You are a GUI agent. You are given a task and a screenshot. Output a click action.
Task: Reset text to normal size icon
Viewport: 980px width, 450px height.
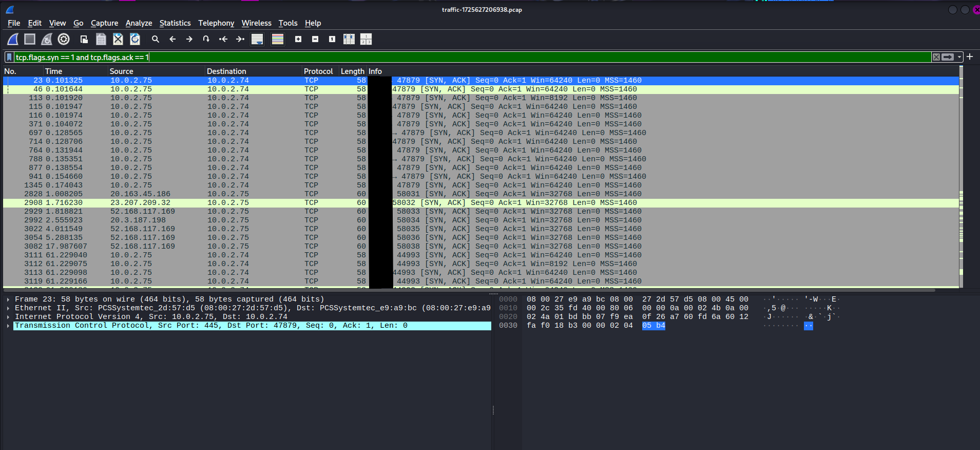pos(332,39)
